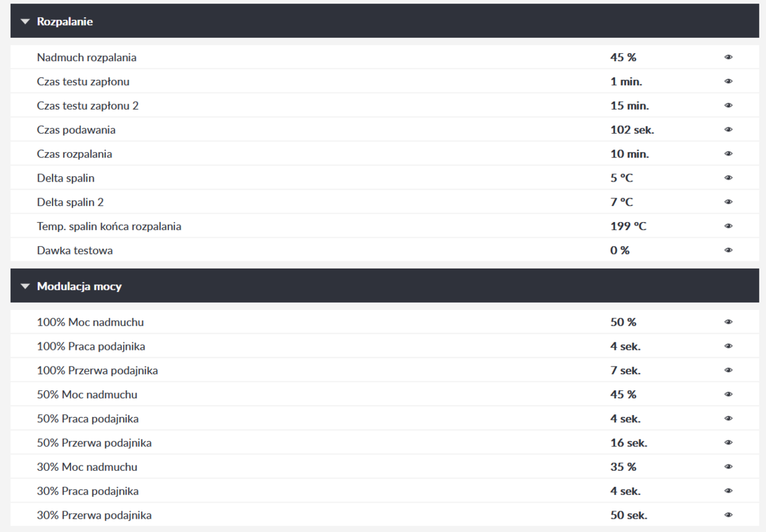The image size is (766, 532).
Task: Click eye icon for Delta spalin 2
Action: pyautogui.click(x=728, y=202)
